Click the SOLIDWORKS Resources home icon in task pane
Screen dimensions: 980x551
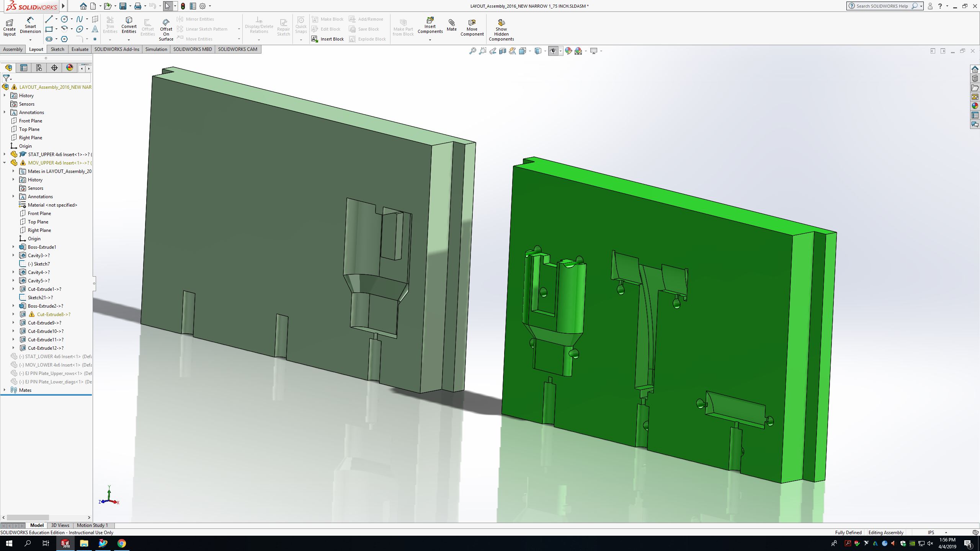(x=975, y=69)
